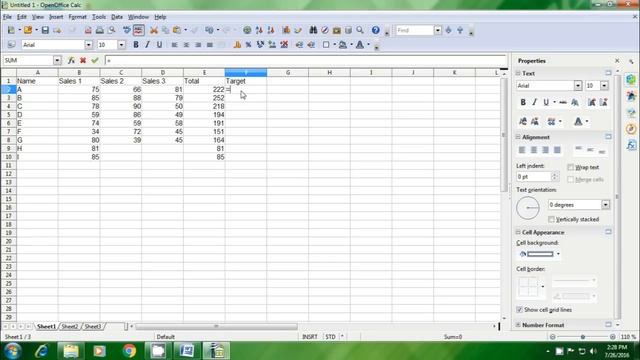Open the sidebar font size dropdown
This screenshot has height=360, width=640.
pos(604,86)
